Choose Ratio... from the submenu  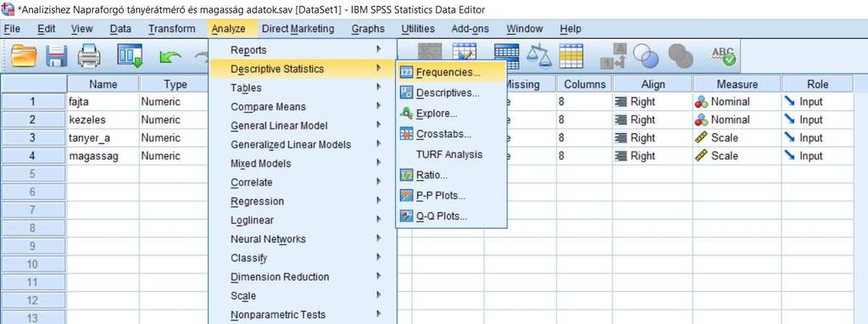(451, 175)
